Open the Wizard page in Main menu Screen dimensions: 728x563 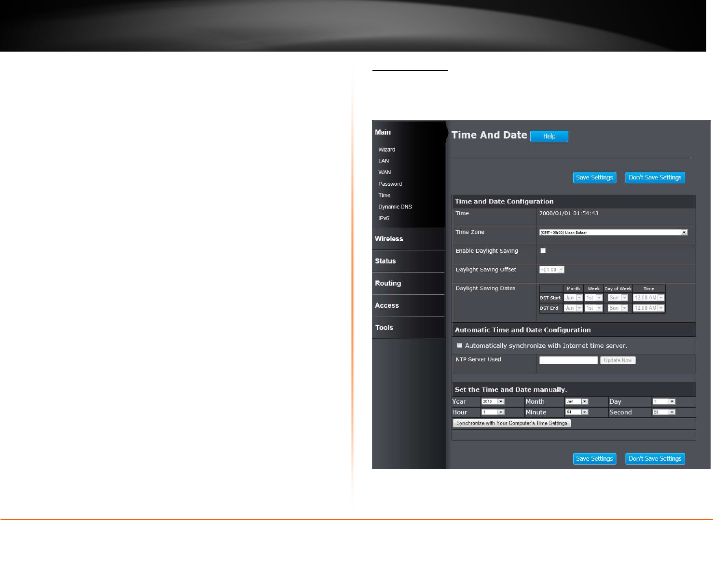pyautogui.click(x=387, y=150)
